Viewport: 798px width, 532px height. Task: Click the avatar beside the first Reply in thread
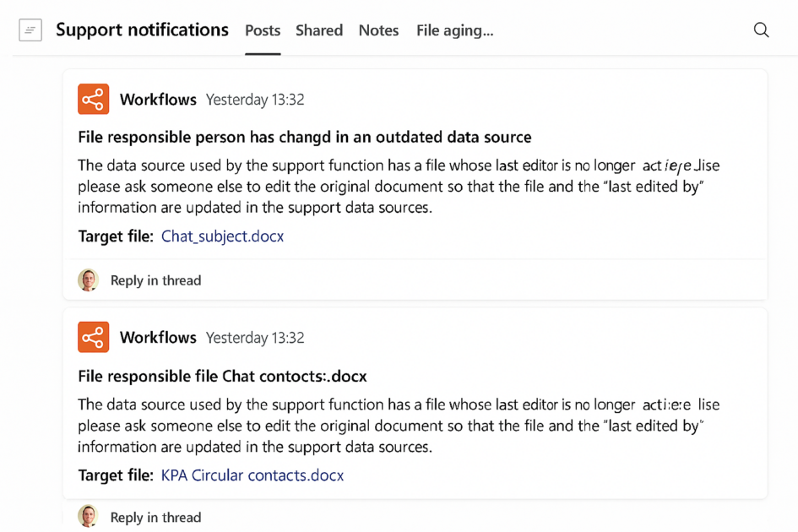(88, 280)
